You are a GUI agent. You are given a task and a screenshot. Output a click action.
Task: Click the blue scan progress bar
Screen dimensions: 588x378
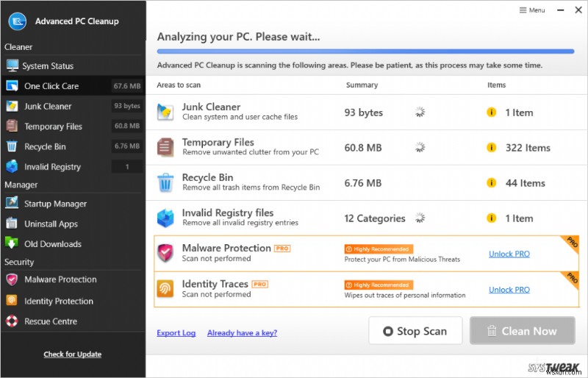[x=365, y=51]
